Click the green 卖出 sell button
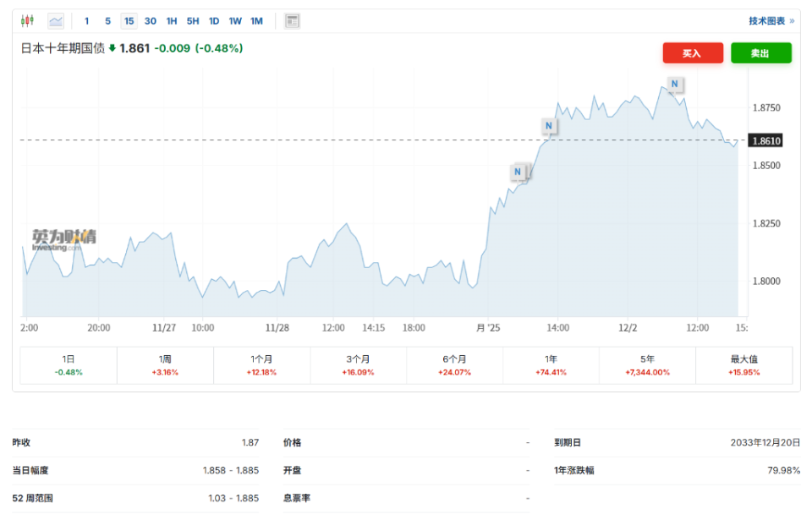This screenshot has width=812, height=520. 760,53
